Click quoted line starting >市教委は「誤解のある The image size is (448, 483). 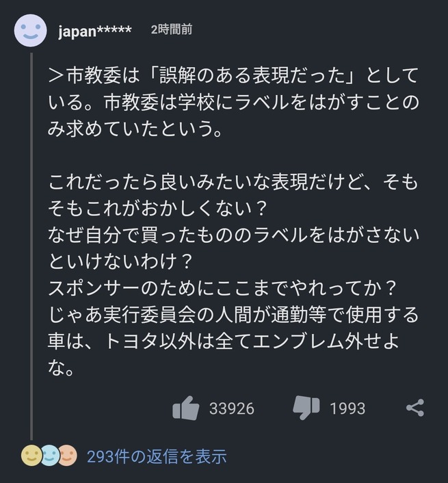(233, 76)
